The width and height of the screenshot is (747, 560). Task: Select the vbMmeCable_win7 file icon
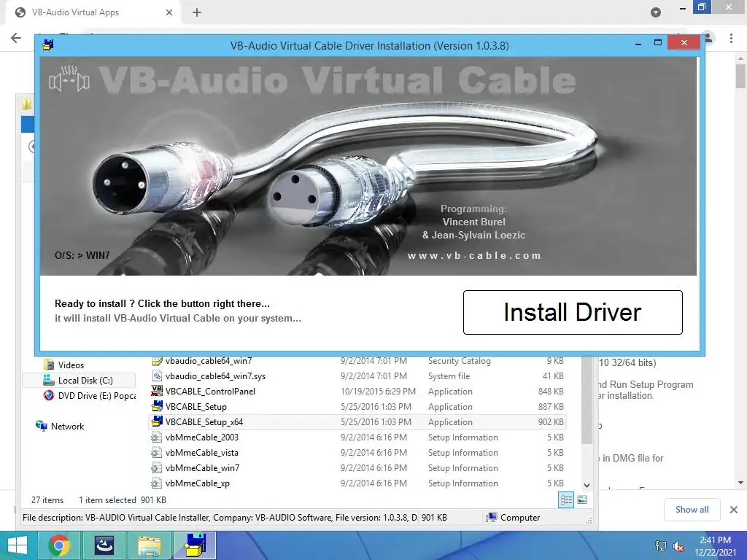click(156, 467)
